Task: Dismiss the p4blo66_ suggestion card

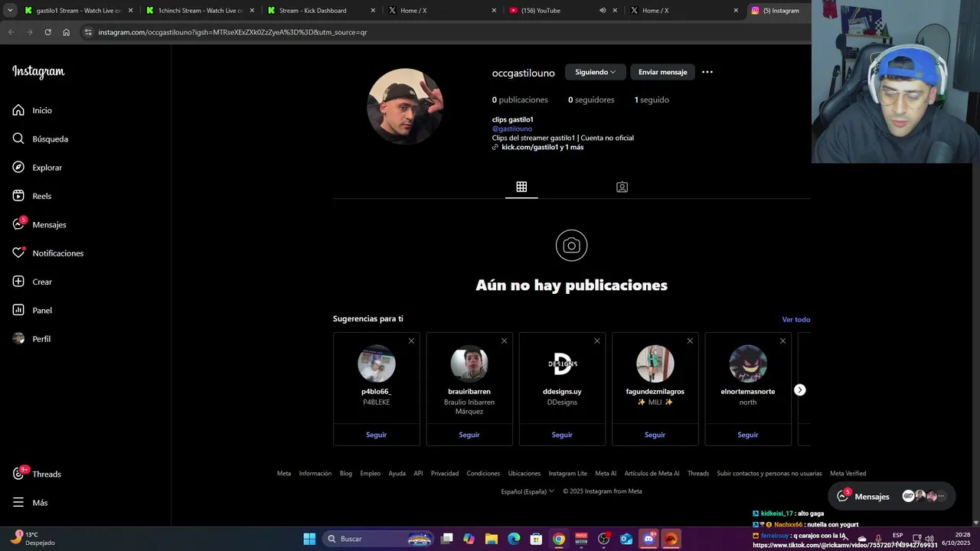Action: [x=411, y=341]
